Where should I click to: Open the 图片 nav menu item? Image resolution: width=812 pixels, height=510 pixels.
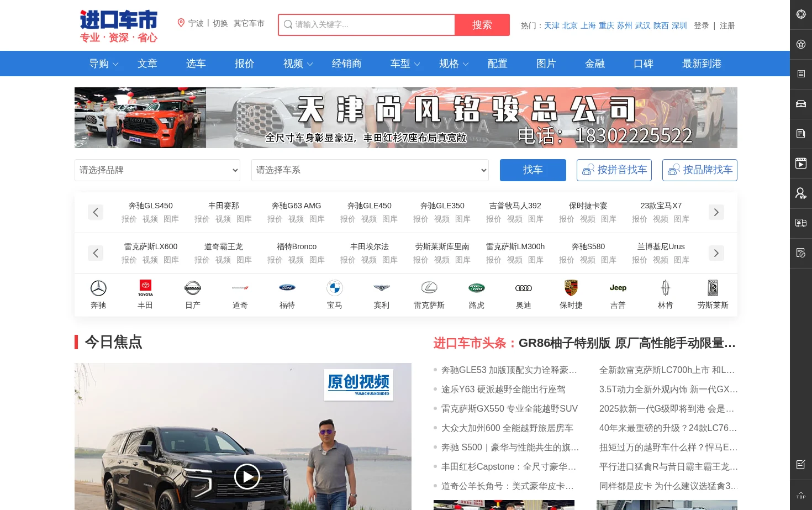click(x=546, y=64)
